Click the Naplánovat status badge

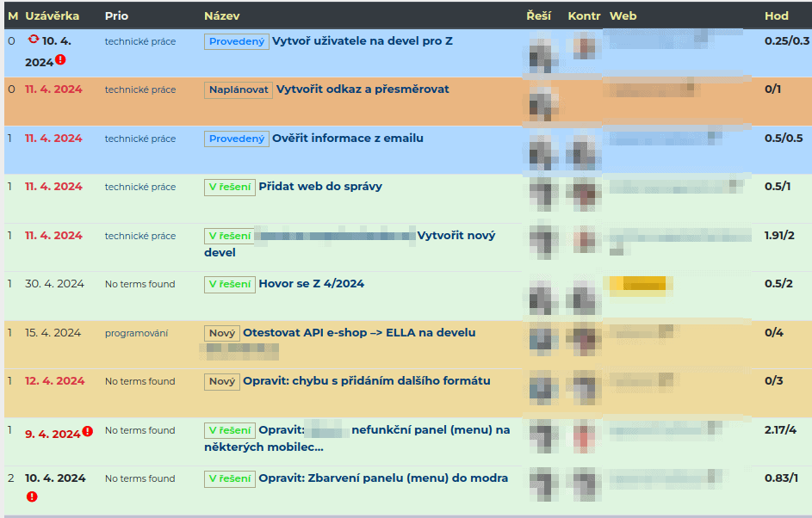[x=238, y=89]
